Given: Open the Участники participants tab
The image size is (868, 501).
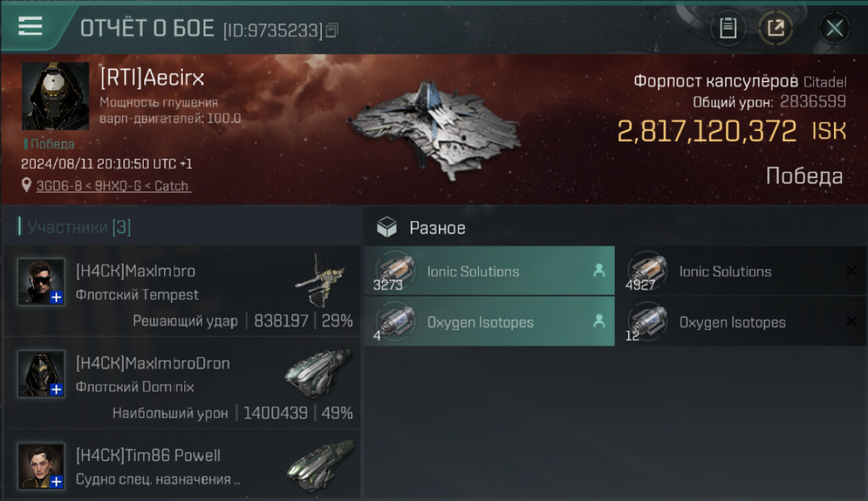Looking at the screenshot, I should 79,227.
